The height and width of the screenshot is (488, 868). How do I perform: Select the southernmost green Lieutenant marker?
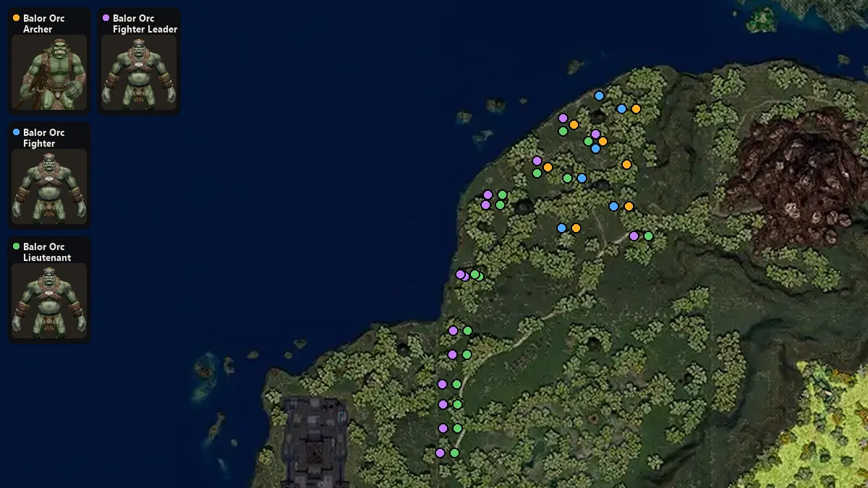coord(454,453)
